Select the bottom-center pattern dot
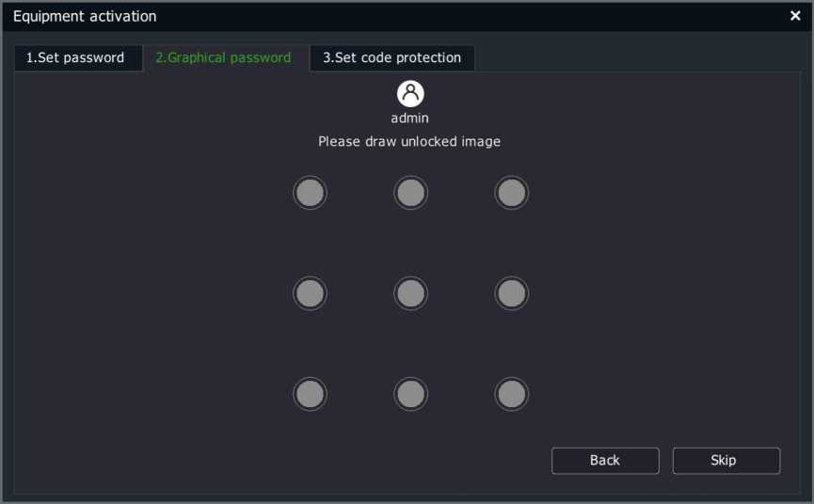 [x=410, y=394]
